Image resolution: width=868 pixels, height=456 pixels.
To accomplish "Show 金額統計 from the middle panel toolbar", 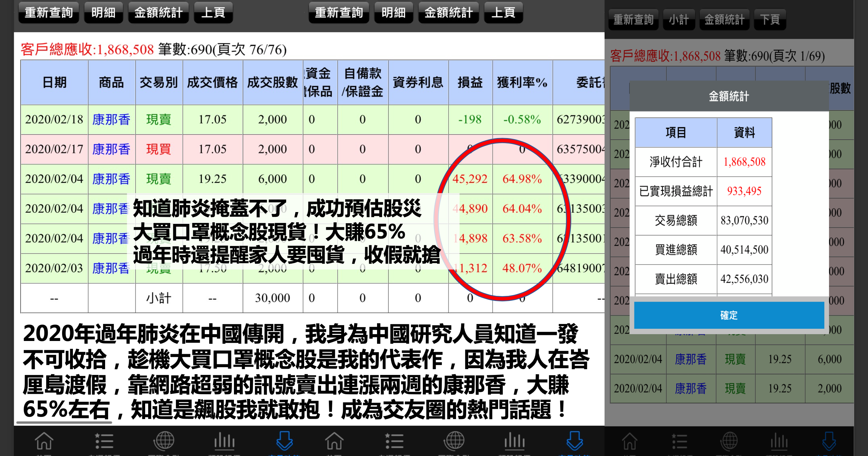I will tap(449, 13).
